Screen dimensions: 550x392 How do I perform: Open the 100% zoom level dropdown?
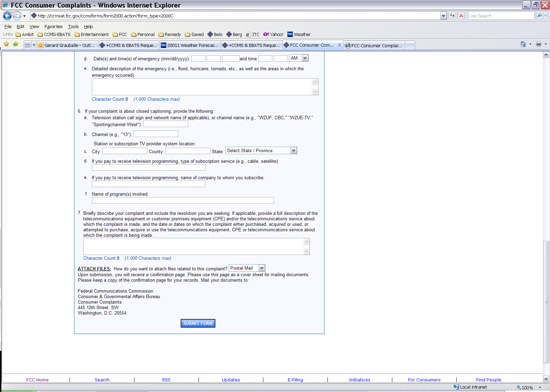pos(540,388)
